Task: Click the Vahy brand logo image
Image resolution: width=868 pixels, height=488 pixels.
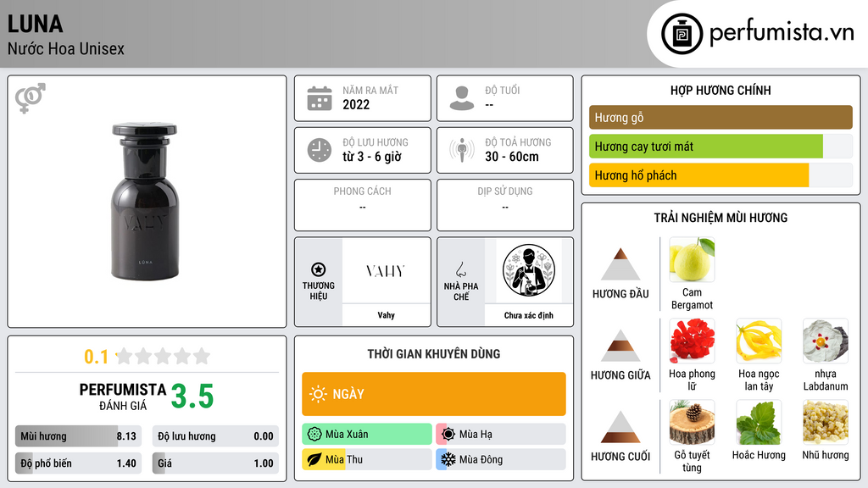Action: coord(386,270)
